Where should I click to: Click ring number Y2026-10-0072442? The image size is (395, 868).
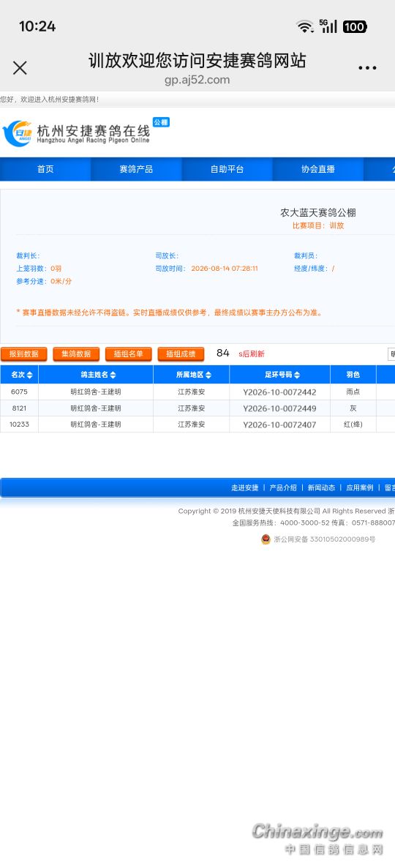coord(280,392)
